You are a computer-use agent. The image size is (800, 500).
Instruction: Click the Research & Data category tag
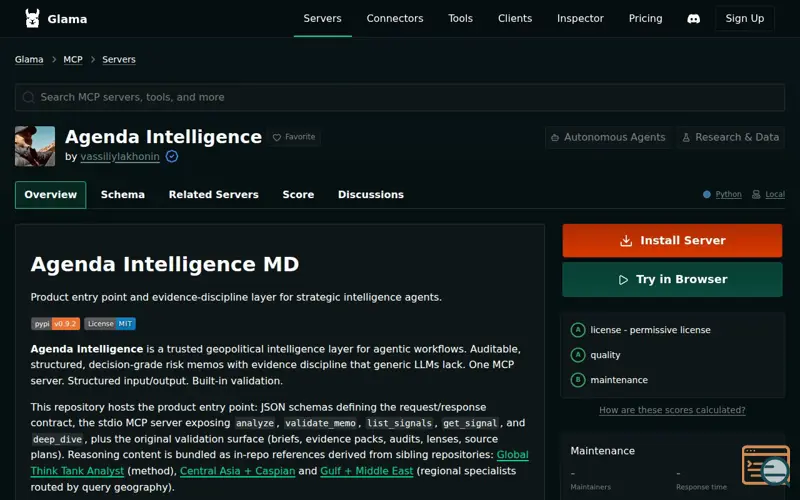coord(731,138)
